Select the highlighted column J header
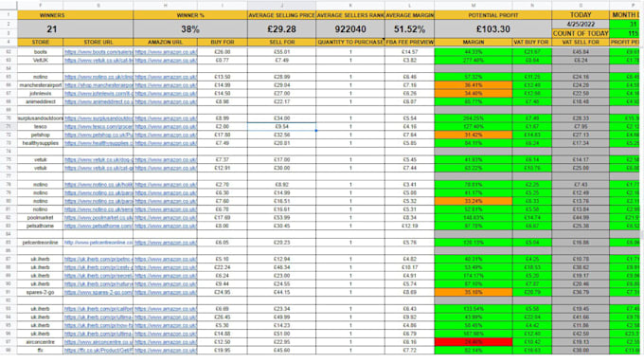This screenshot has height=363, width=644. point(282,6)
